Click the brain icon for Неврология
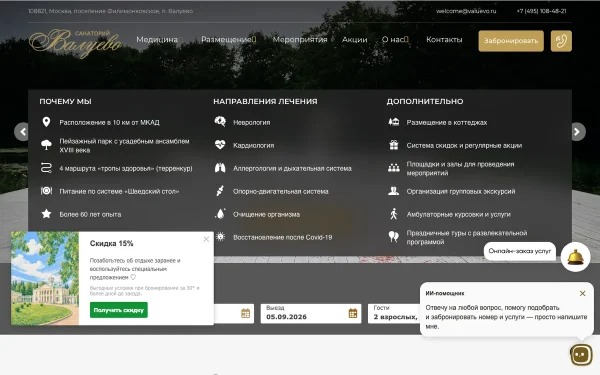Viewport: 600px width, 375px height. 220,122
